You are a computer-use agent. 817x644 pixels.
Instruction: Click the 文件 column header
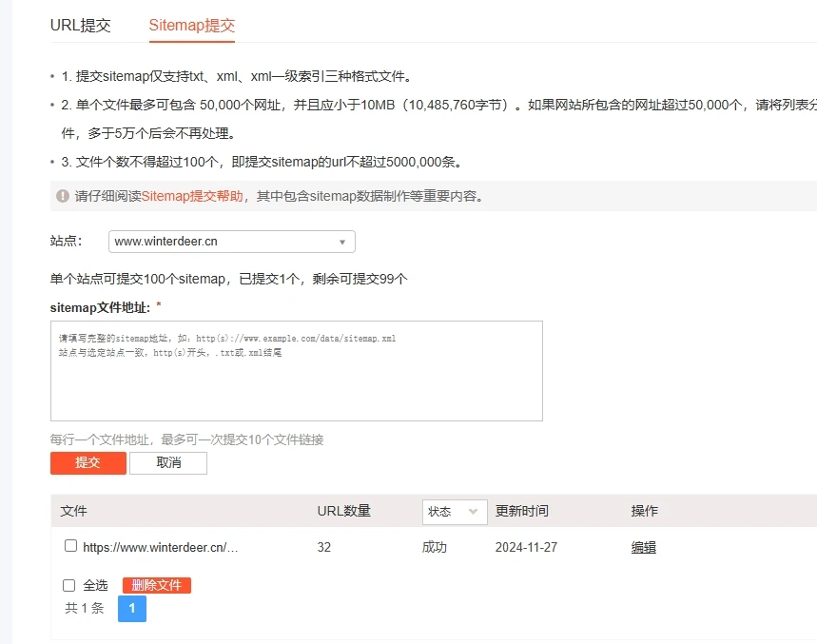coord(73,512)
